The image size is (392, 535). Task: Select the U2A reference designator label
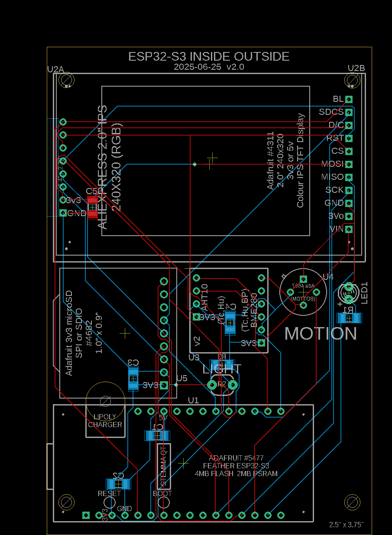tap(55, 69)
